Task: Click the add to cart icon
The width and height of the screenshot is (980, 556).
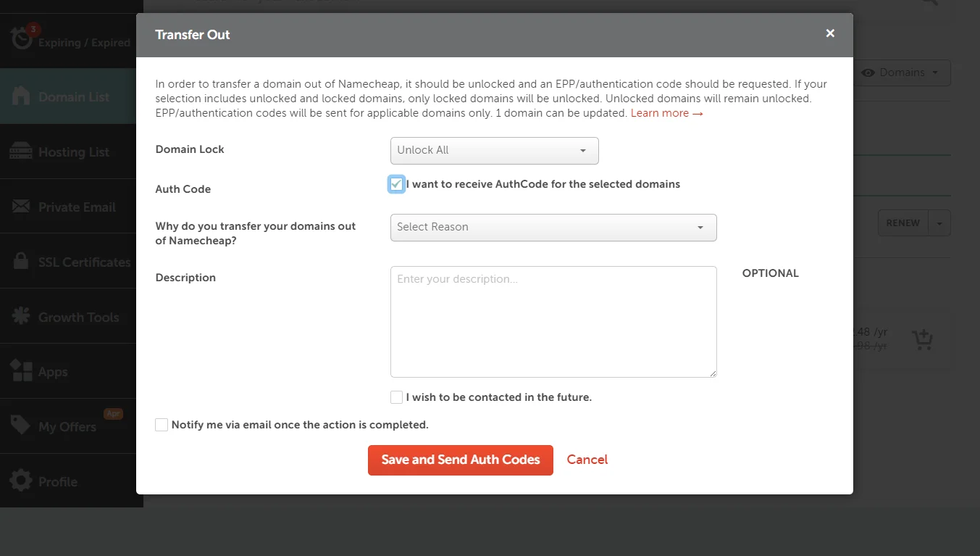Action: 922,339
